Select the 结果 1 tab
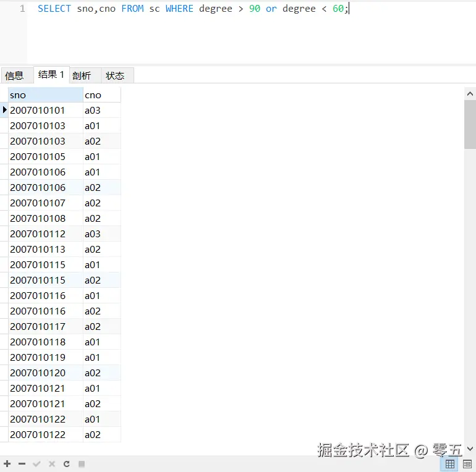 pyautogui.click(x=51, y=74)
